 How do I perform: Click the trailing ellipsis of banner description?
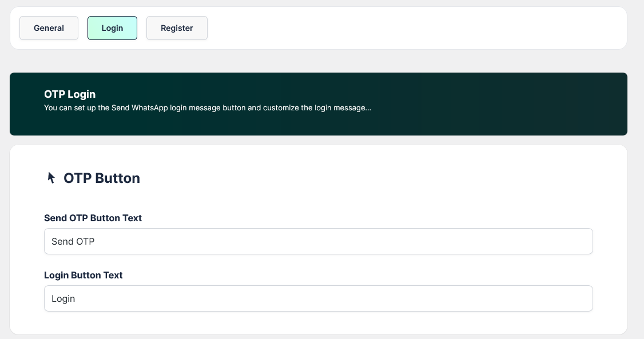368,107
